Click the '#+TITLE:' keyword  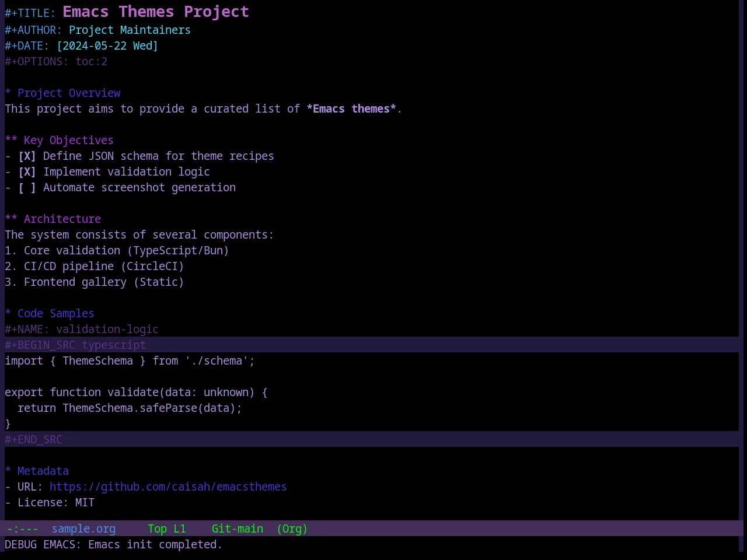click(x=30, y=13)
